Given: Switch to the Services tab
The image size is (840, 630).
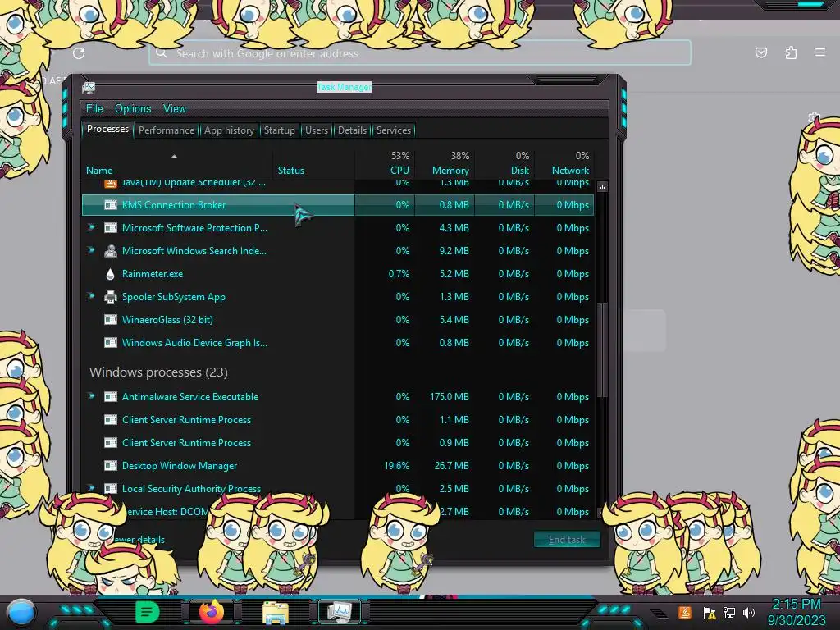Looking at the screenshot, I should (394, 130).
